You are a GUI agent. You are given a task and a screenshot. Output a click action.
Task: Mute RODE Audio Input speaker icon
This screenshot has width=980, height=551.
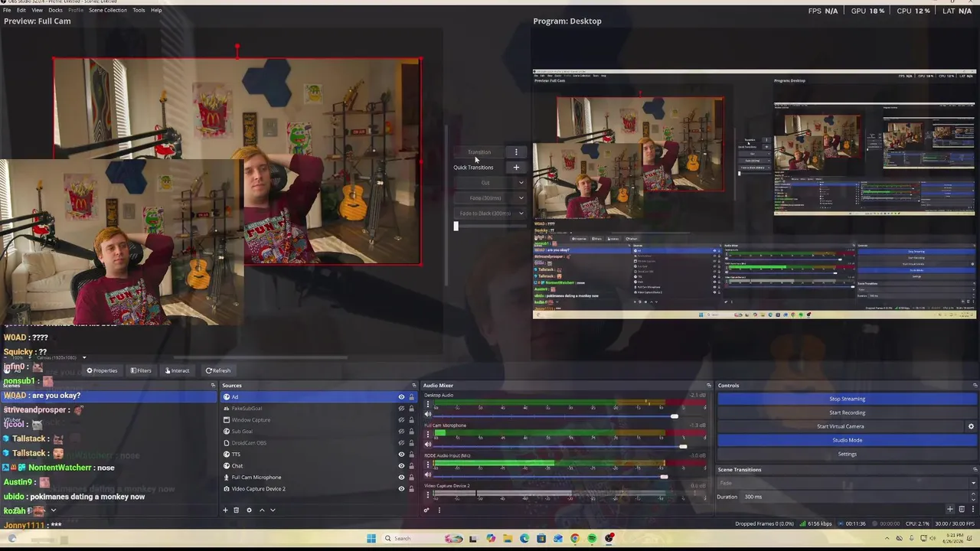(428, 474)
